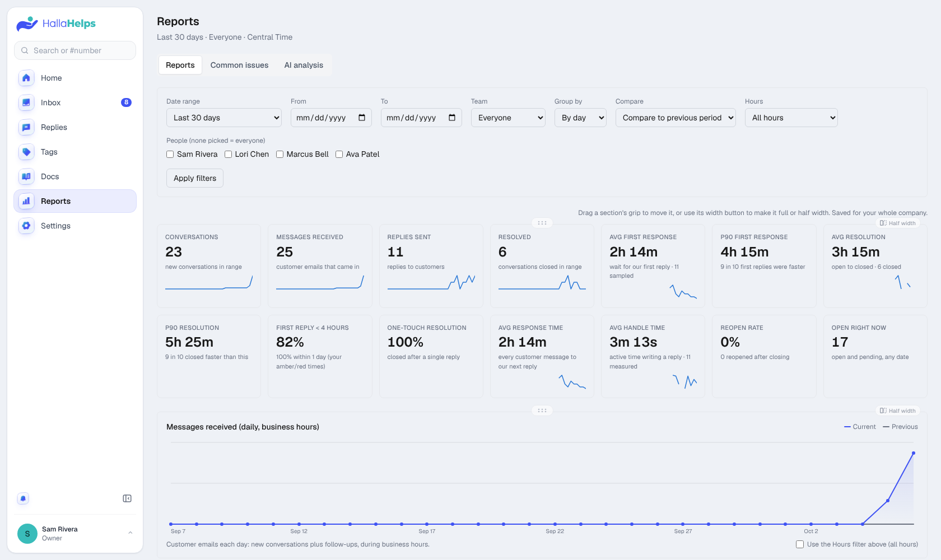Screen dimensions: 941x560
Task: Open the Group by dropdown
Action: 580,118
